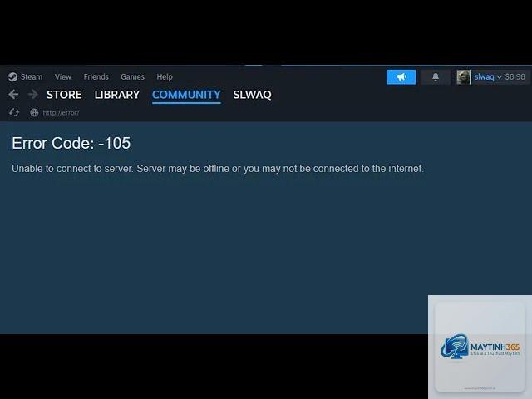The height and width of the screenshot is (399, 532).
Task: Click the http://error/ address field
Action: [61, 113]
